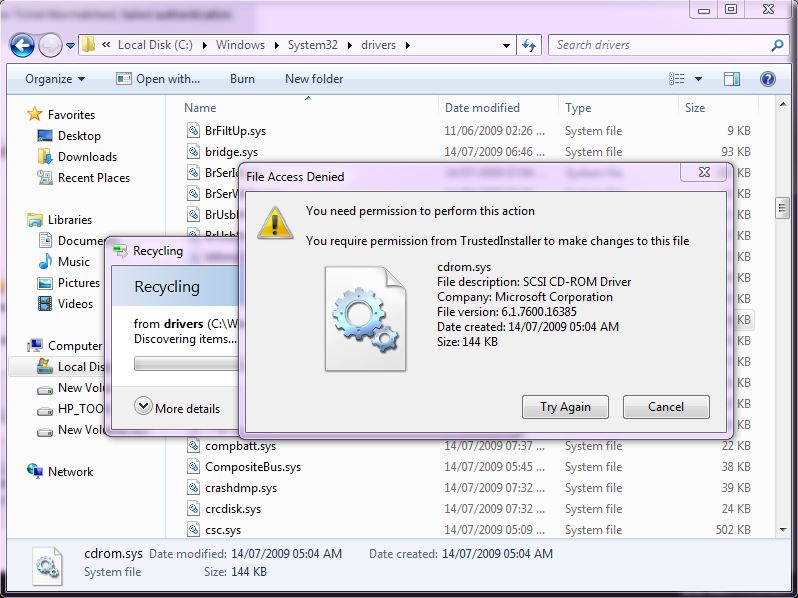Screen dimensions: 798x598
Task: Click Cancel in access denied dialog
Action: click(x=666, y=407)
